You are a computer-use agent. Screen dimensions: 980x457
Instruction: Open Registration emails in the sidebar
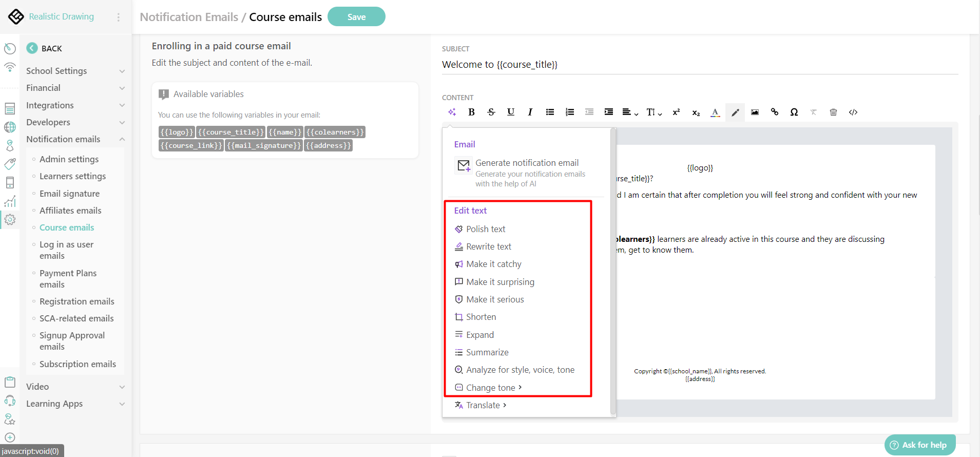[77, 301]
